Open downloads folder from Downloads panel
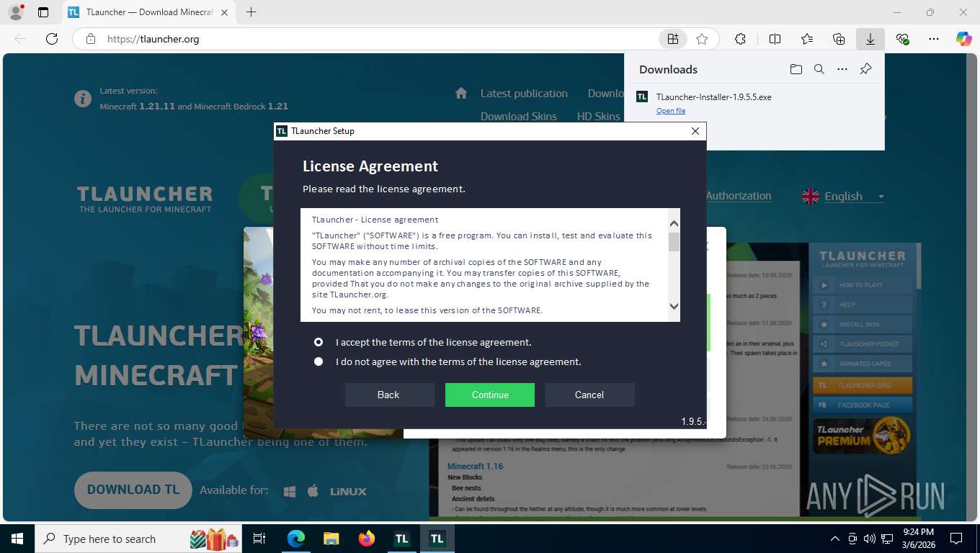This screenshot has width=980, height=553. 796,69
